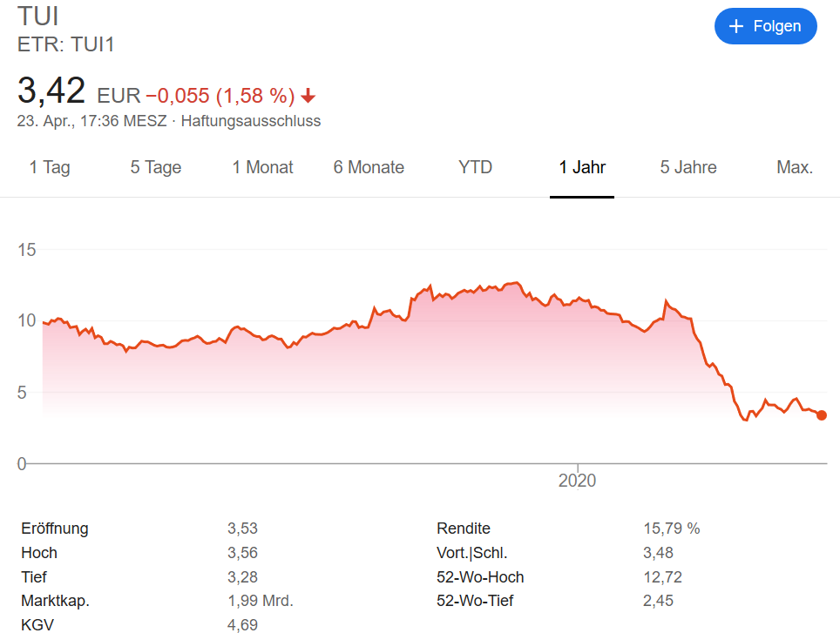Open the Haftungsausschluss disclaimer link
Screen dimensions: 840x633
pyautogui.click(x=250, y=121)
